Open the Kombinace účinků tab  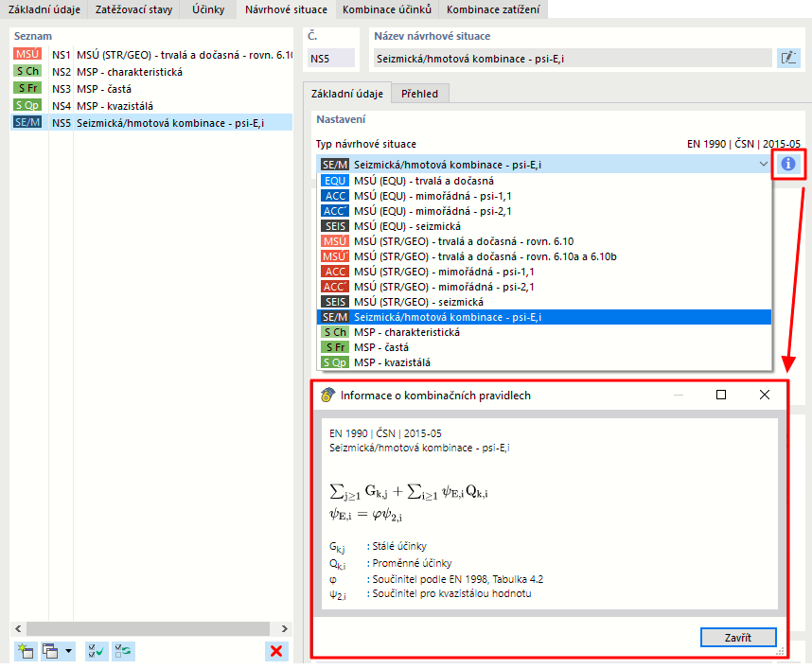pos(387,9)
